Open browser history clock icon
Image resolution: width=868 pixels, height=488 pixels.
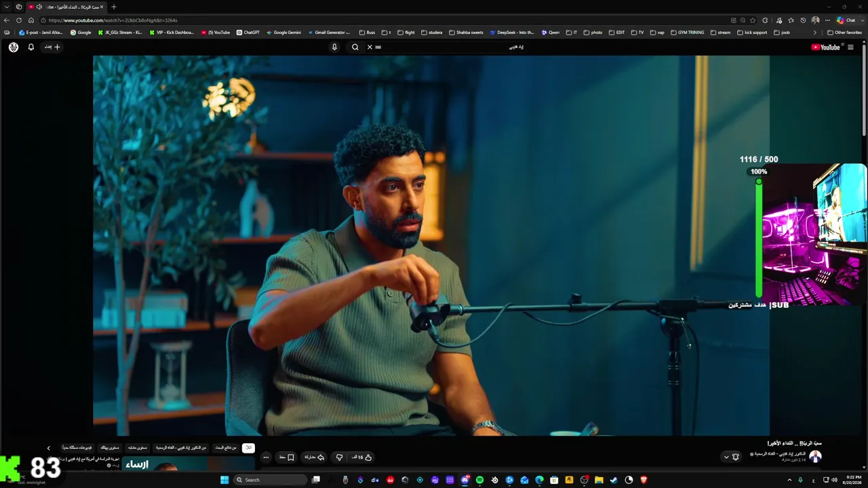click(x=802, y=20)
